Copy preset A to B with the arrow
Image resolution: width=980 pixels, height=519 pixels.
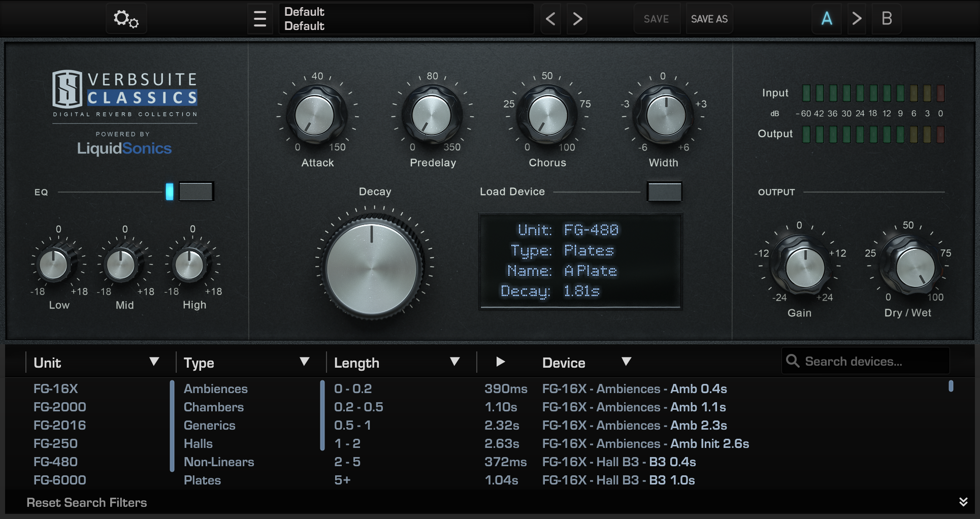coord(857,18)
